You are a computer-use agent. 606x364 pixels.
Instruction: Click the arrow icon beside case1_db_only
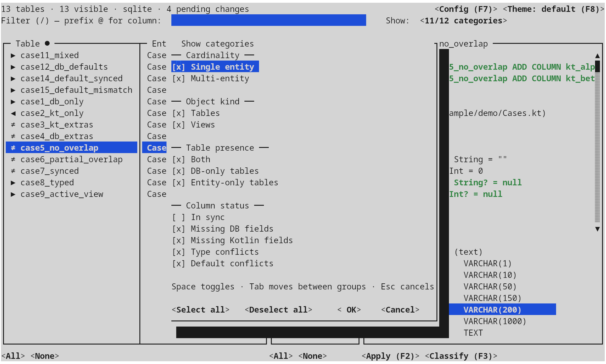click(13, 102)
